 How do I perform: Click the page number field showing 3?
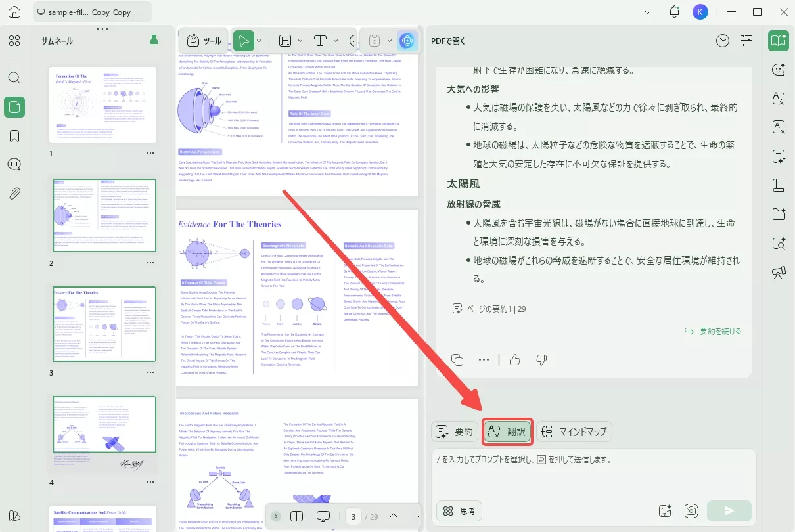[x=353, y=517]
